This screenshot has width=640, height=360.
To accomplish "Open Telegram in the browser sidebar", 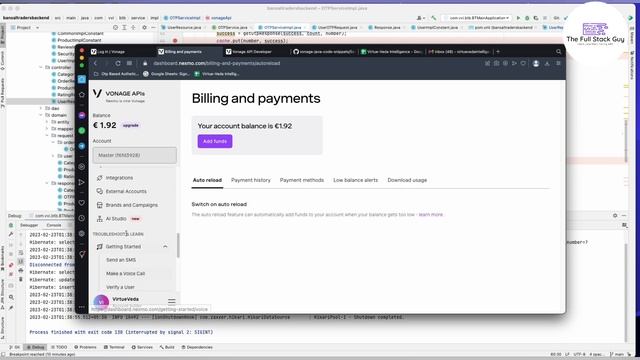I will coord(82,146).
